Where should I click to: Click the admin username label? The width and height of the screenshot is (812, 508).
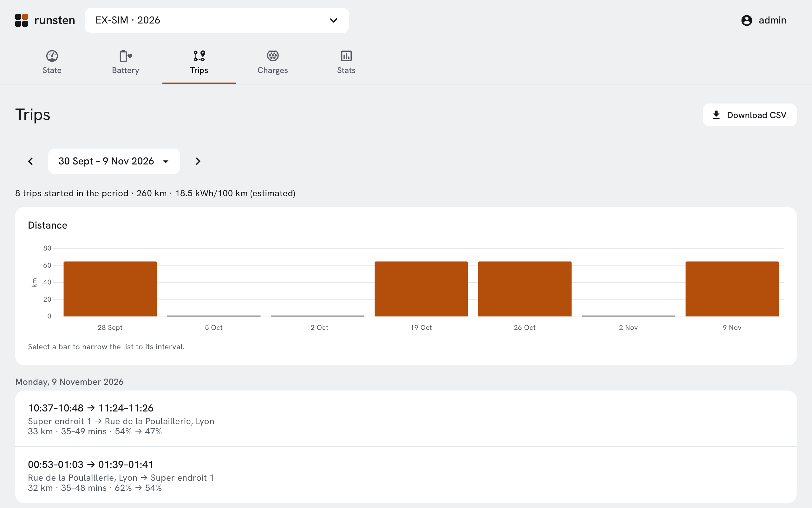772,20
